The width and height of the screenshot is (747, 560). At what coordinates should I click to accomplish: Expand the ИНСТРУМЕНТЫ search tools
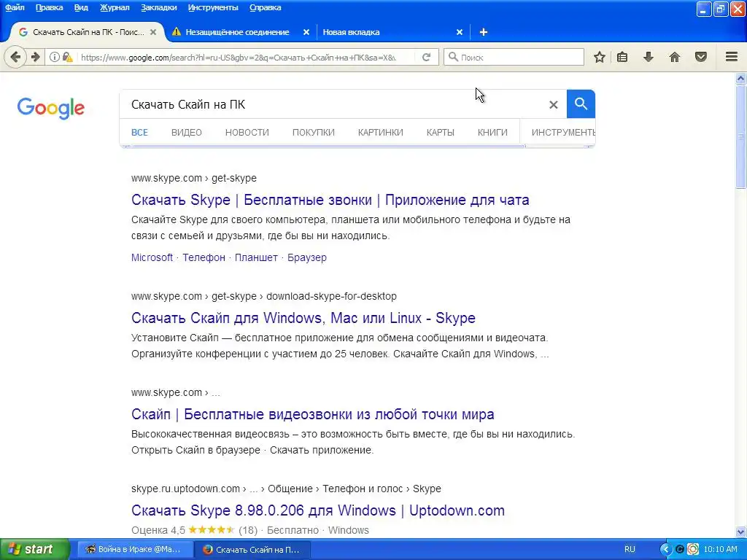[563, 133]
